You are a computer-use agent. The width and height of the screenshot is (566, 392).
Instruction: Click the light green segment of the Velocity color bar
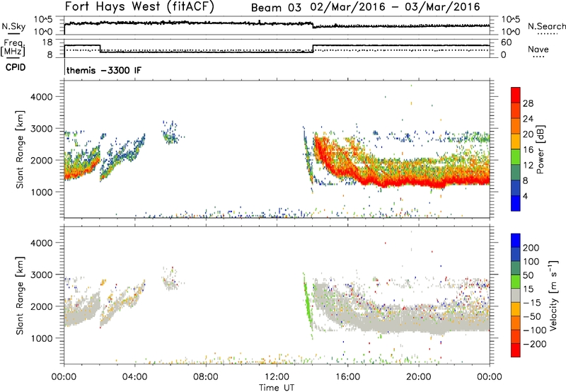pyautogui.click(x=516, y=282)
